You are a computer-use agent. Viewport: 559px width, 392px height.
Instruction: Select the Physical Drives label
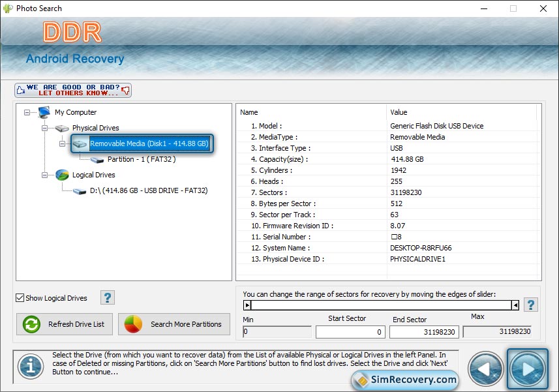point(95,128)
